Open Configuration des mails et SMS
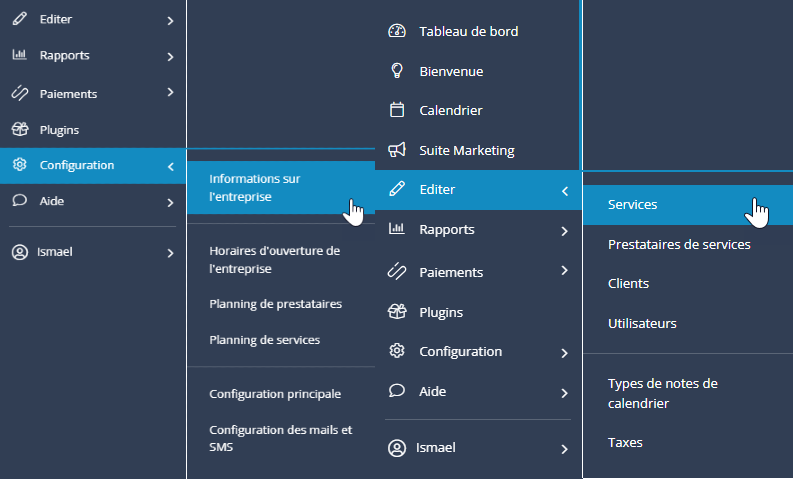Image resolution: width=793 pixels, height=479 pixels. 281,438
